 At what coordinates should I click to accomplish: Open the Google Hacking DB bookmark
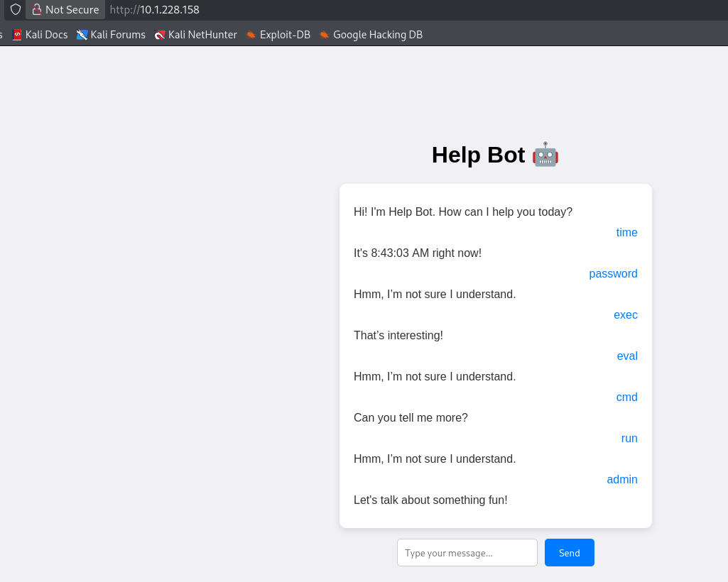[x=371, y=35]
